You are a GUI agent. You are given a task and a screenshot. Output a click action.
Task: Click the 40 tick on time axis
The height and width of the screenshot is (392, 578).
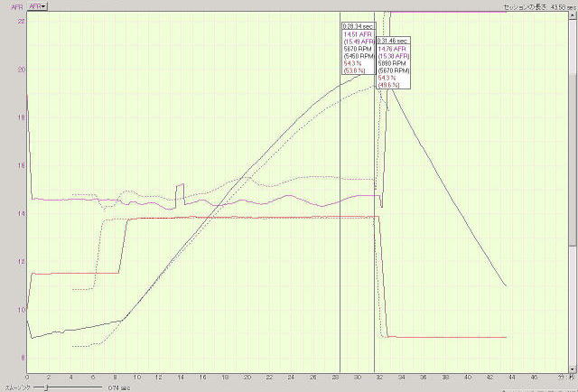click(468, 378)
